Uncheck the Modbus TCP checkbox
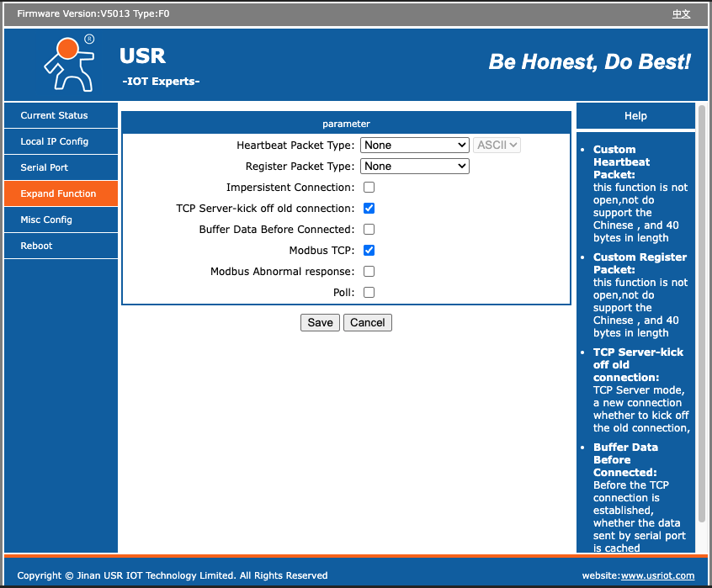 click(x=369, y=251)
